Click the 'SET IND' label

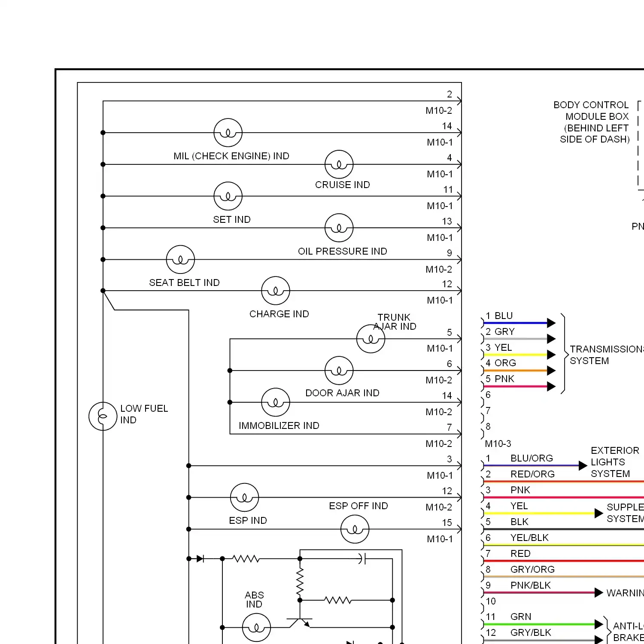[232, 219]
